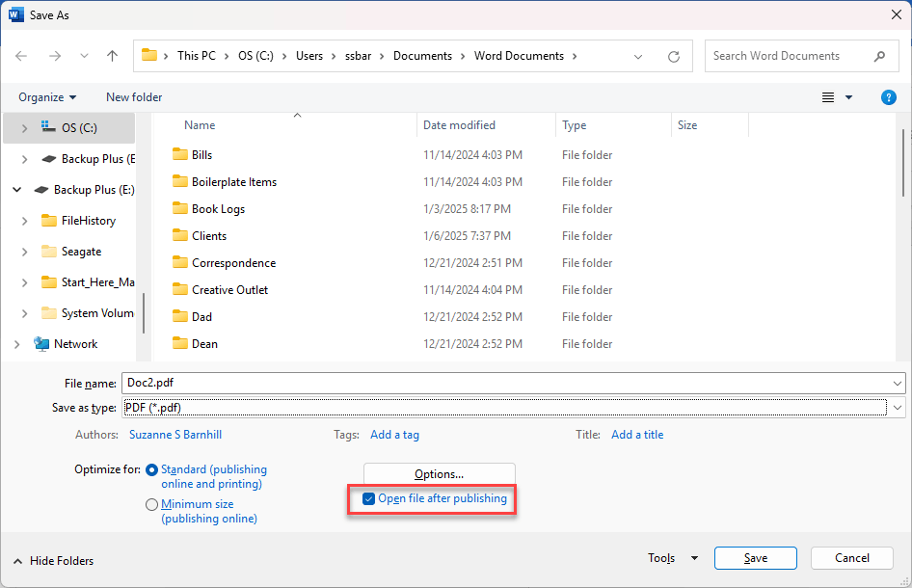
Task: Click the Save button
Action: pos(756,558)
